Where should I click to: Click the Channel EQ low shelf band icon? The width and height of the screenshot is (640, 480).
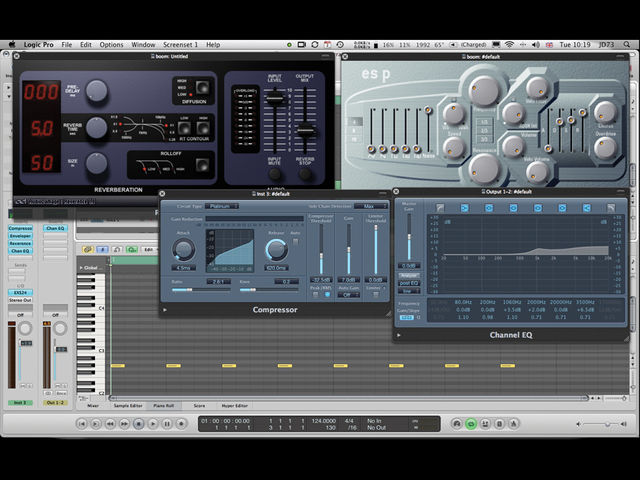coord(464,208)
